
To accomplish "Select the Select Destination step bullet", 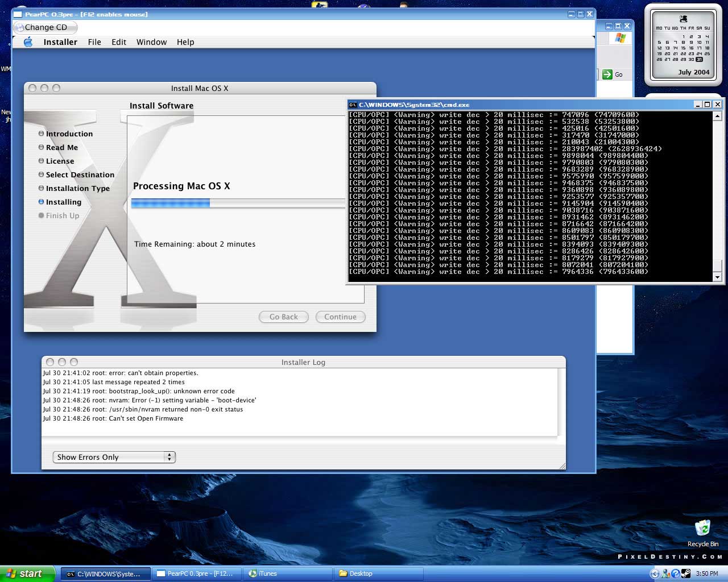I will [42, 174].
